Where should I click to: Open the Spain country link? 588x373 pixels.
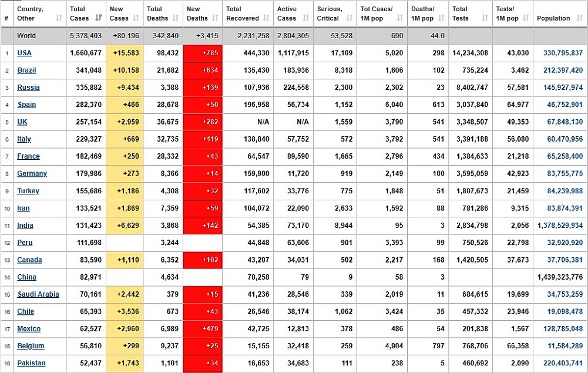point(26,105)
